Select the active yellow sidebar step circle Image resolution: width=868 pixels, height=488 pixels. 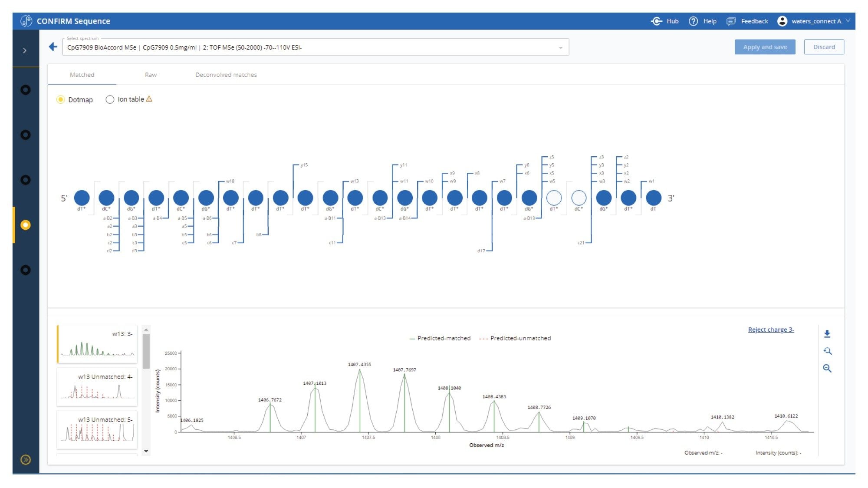[x=26, y=225]
